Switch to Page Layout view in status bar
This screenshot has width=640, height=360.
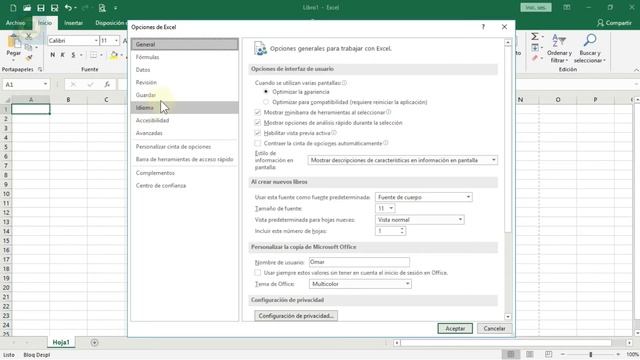529,354
